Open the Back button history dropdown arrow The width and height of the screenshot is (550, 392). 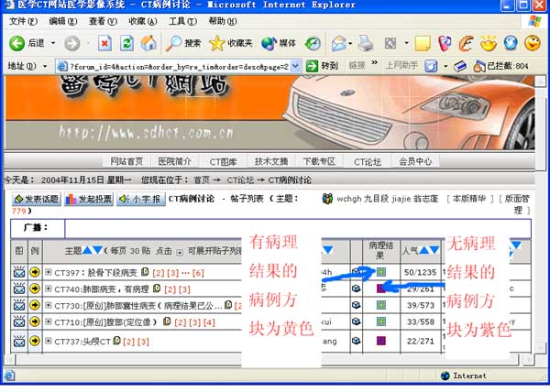coord(53,43)
